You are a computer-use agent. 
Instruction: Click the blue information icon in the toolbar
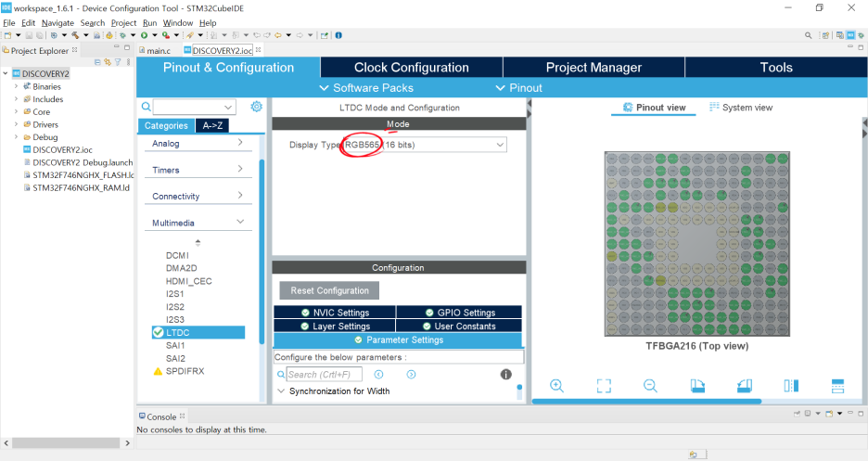click(338, 35)
